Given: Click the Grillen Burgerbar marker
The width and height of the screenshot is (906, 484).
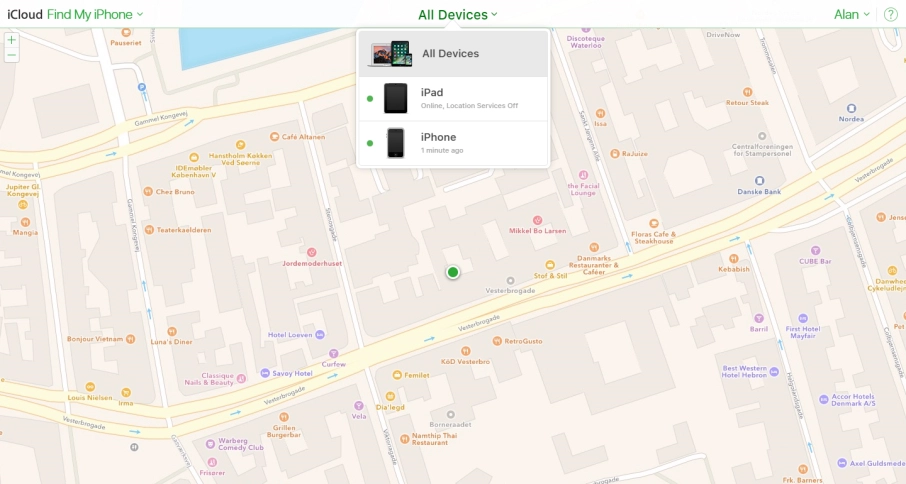Looking at the screenshot, I should tap(284, 417).
